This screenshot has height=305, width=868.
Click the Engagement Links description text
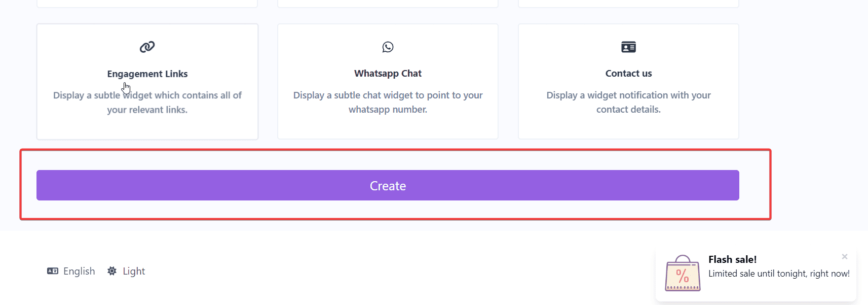coord(147,103)
